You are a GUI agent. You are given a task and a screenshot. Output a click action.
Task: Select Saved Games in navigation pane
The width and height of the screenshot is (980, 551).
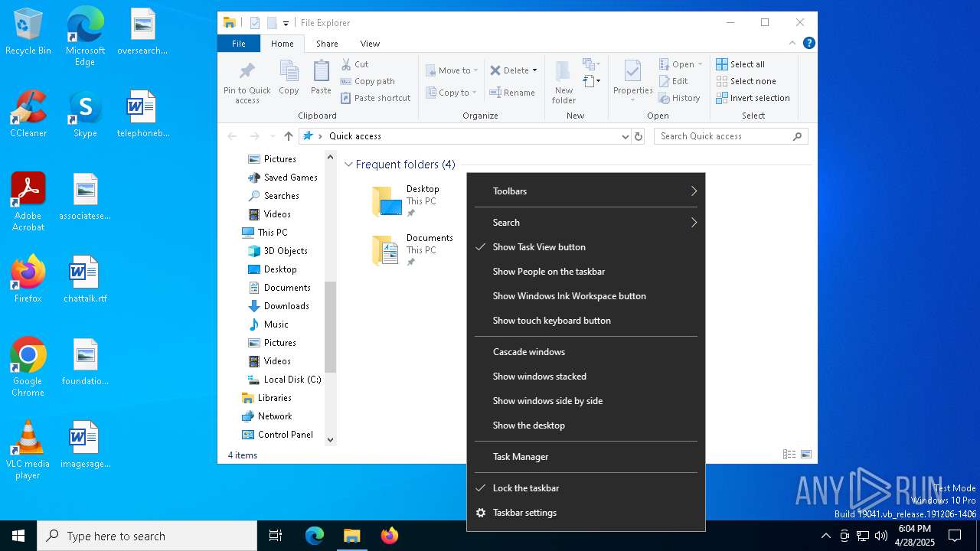point(283,178)
